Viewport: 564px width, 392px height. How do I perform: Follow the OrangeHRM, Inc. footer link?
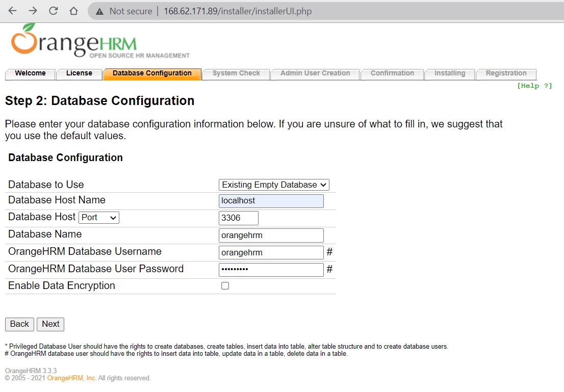[72, 378]
